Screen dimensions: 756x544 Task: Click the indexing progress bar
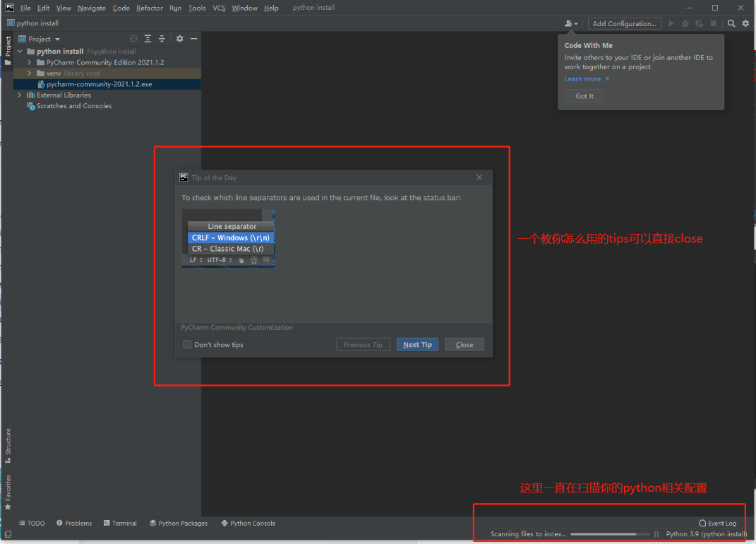coord(610,534)
